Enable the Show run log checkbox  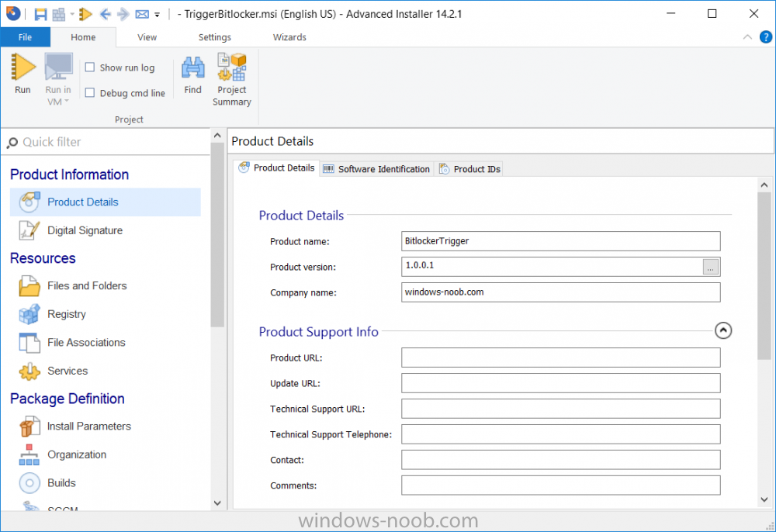point(90,67)
